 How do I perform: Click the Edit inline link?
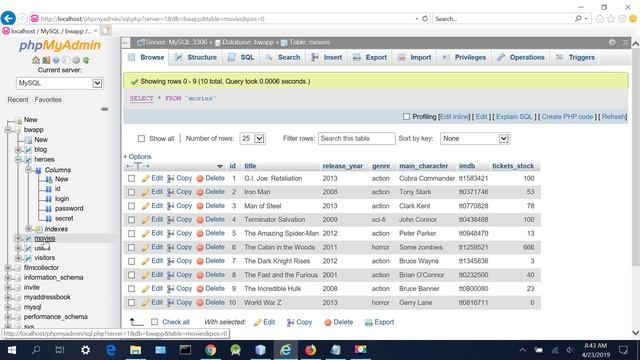pos(454,117)
